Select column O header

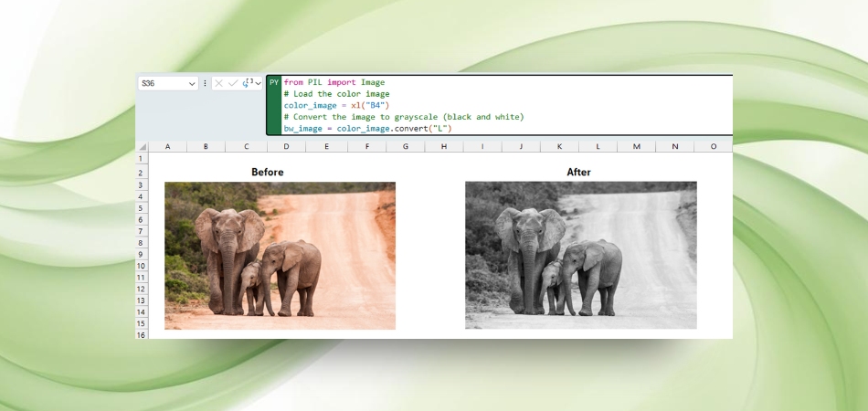[713, 146]
